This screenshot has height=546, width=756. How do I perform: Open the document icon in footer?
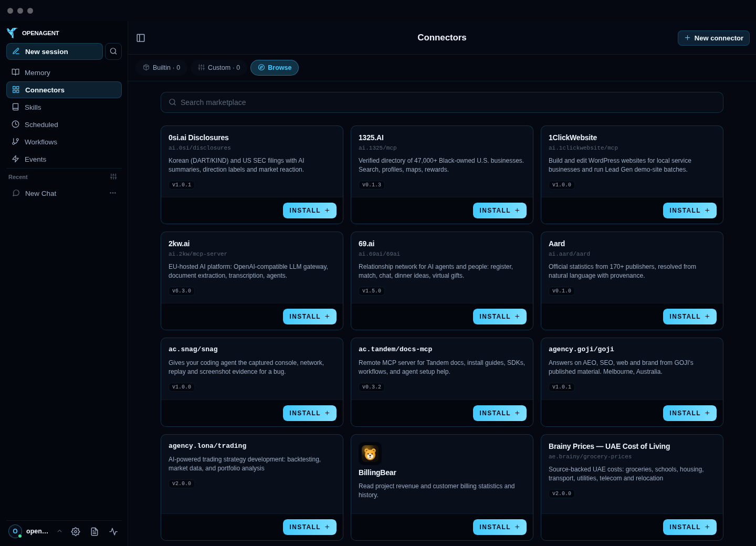[94, 531]
